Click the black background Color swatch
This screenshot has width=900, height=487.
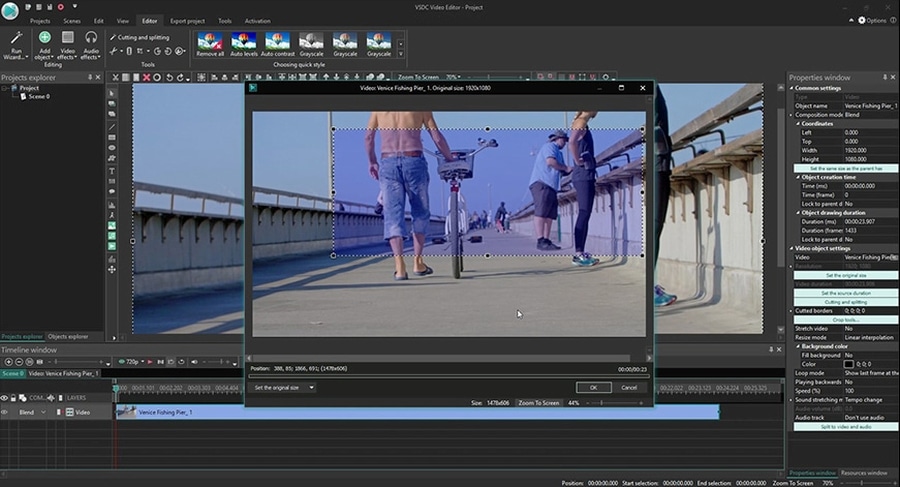tap(849, 364)
